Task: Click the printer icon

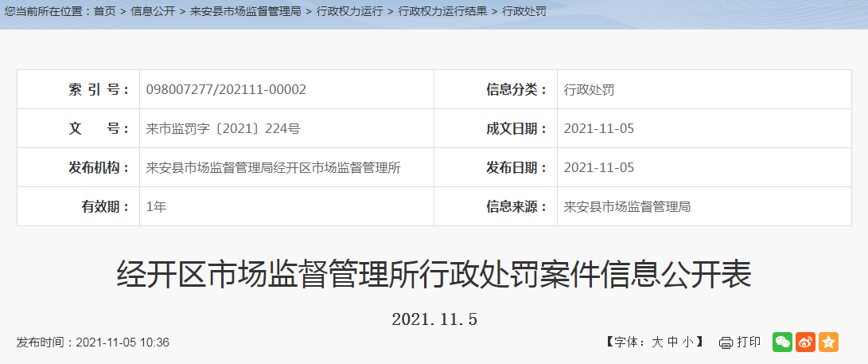Action: coord(726,343)
